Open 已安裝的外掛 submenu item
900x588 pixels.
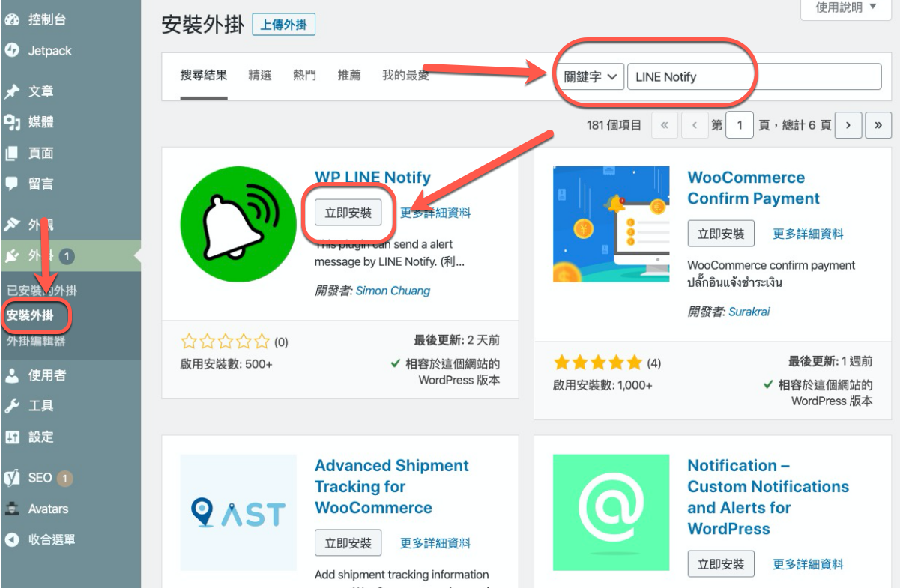pos(42,291)
